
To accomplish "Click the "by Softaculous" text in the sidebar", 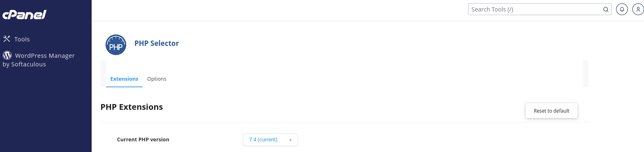I will coord(24,64).
